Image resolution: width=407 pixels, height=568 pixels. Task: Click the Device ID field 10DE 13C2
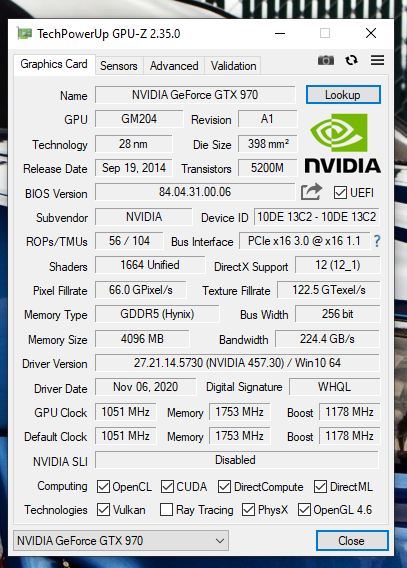pos(316,217)
